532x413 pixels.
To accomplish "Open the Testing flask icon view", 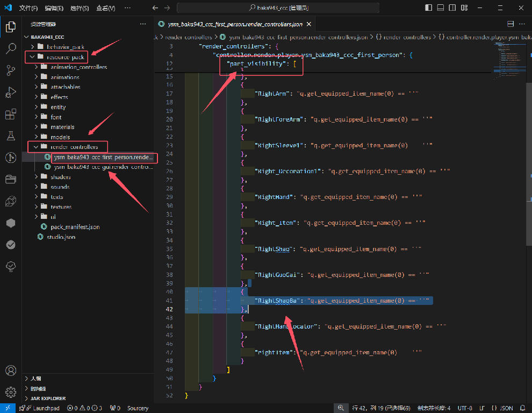I will pos(11,136).
